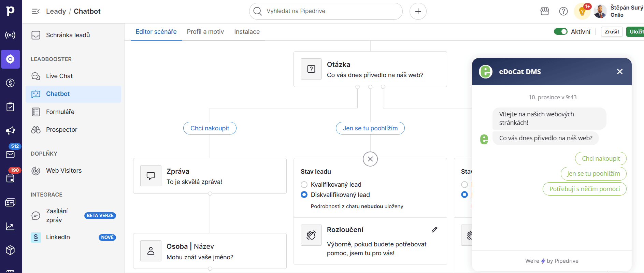Click the Štěpán Surý profile avatar
644x273 pixels.
tap(600, 11)
